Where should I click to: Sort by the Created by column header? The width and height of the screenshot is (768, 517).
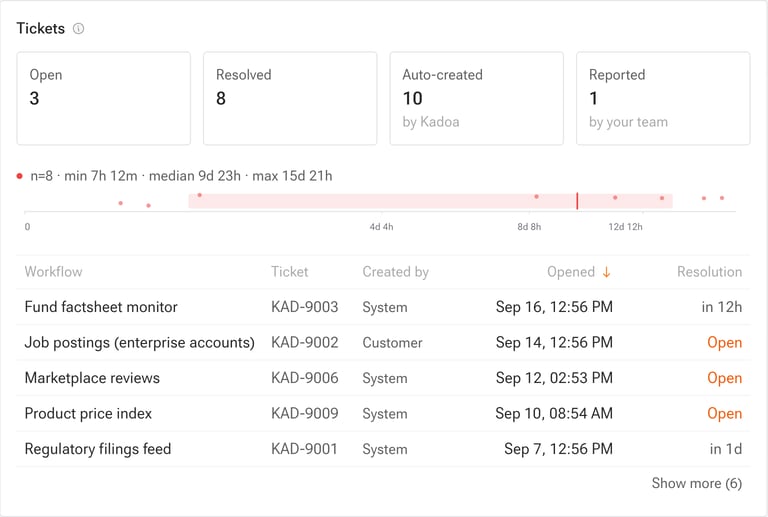[395, 272]
